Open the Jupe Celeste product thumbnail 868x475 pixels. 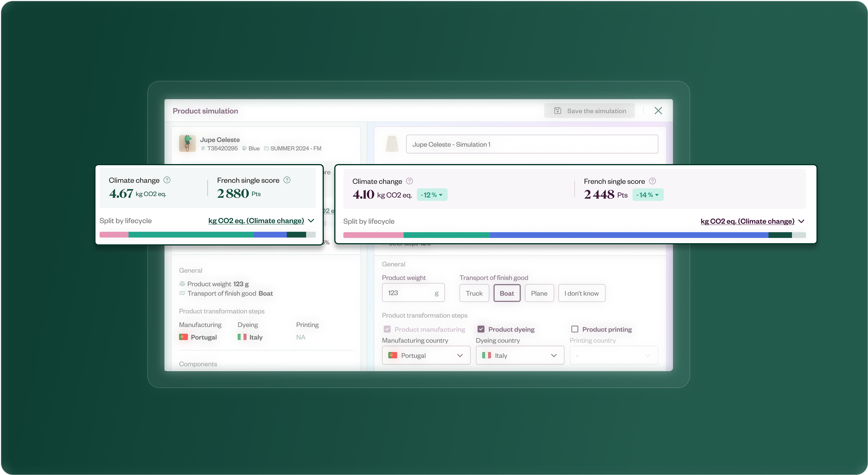pyautogui.click(x=187, y=144)
